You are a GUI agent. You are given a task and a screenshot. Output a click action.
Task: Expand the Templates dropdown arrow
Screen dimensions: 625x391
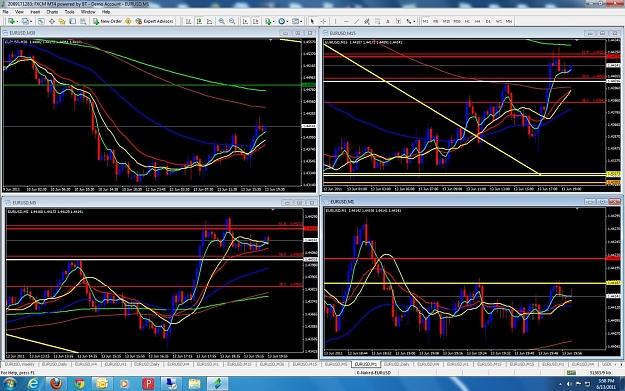[301, 22]
